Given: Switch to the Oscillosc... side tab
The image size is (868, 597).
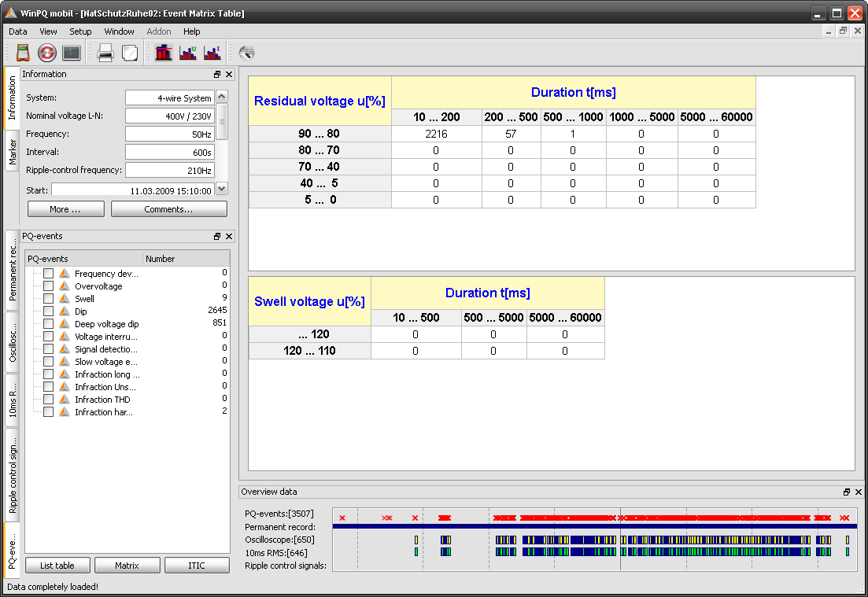Looking at the screenshot, I should point(12,342).
